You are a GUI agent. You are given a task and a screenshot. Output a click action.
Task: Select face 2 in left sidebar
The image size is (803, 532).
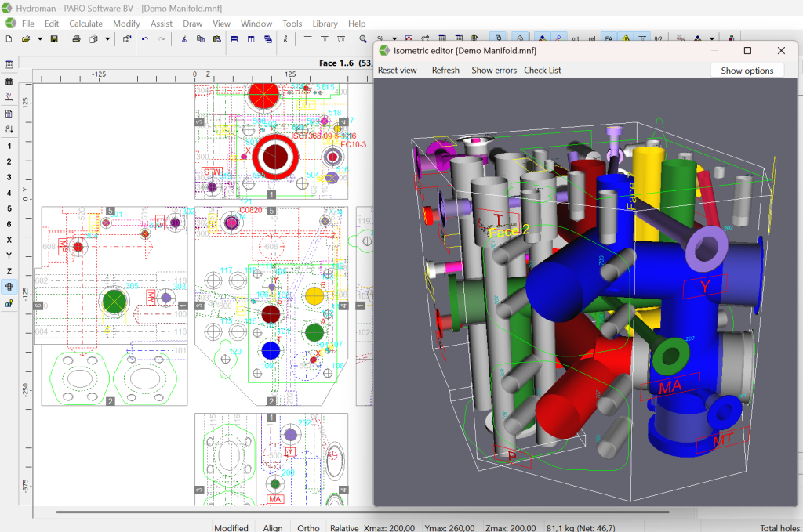point(9,161)
